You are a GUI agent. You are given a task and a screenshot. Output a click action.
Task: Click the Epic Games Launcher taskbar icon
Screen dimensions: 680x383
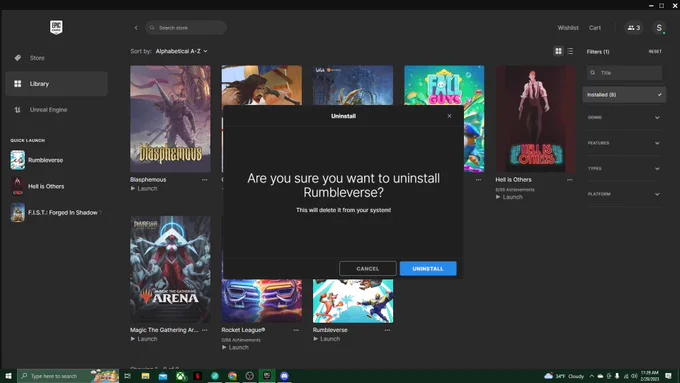tap(267, 376)
